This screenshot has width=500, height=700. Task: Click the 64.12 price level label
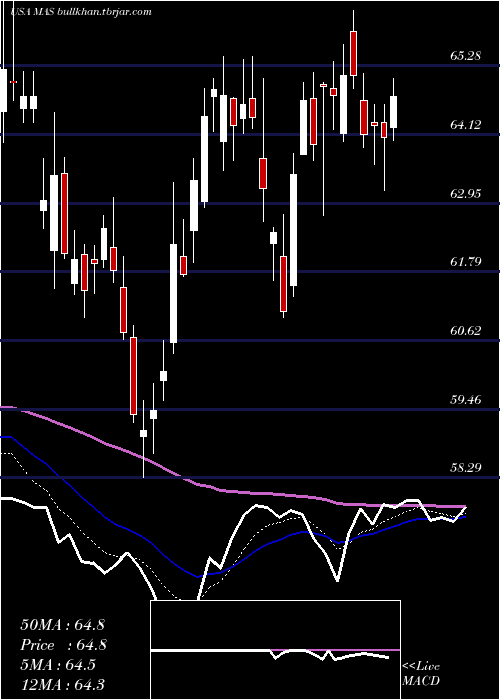coord(466,125)
